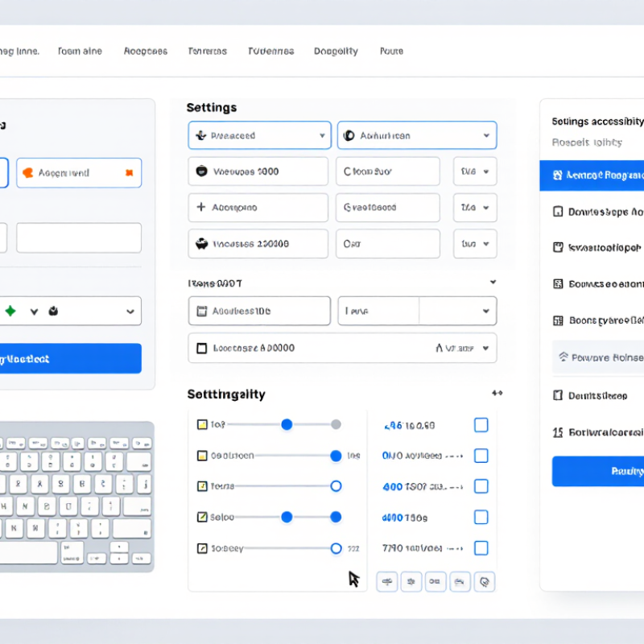Click the blue Vectlect button in the left panel
This screenshot has width=644, height=644.
(70, 358)
